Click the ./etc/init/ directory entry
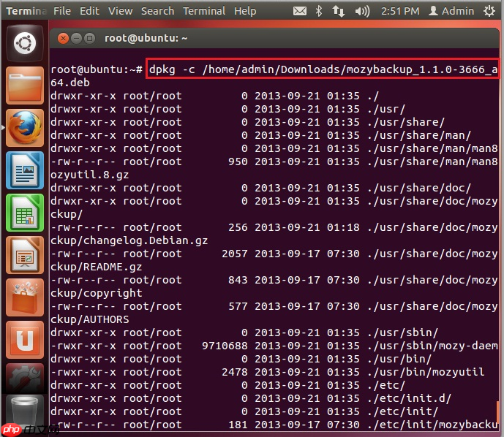The width and height of the screenshot is (504, 437). point(402,411)
